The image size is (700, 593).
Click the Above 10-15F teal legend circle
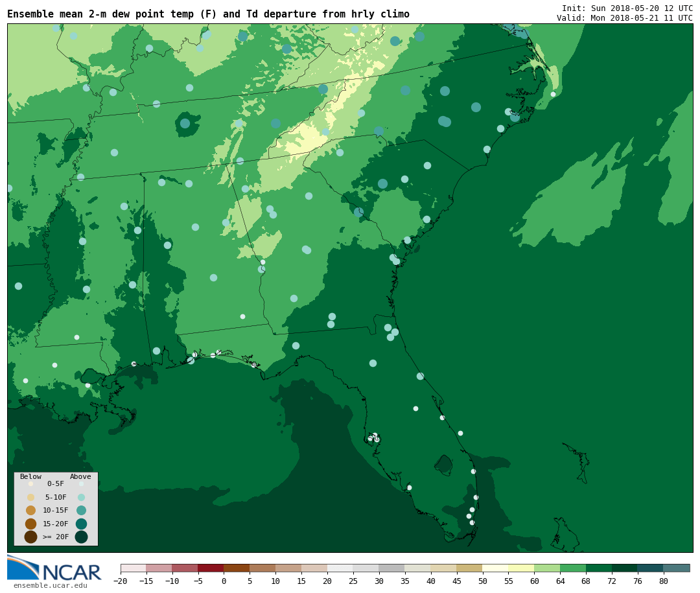(x=81, y=510)
